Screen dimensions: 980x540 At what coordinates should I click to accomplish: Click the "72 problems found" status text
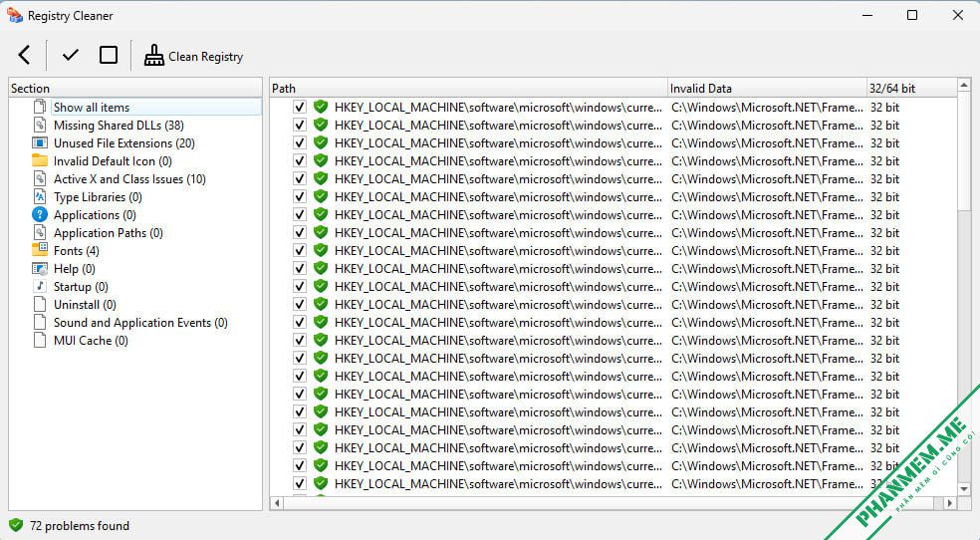point(80,526)
